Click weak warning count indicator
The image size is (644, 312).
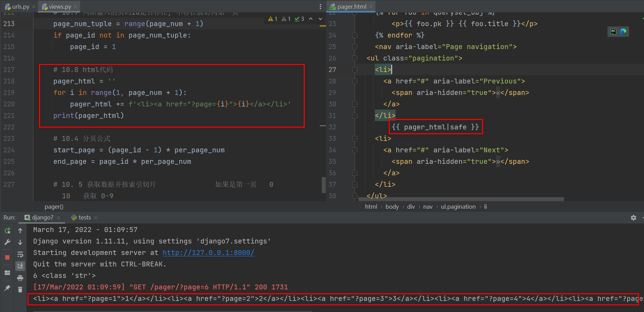click(x=286, y=19)
